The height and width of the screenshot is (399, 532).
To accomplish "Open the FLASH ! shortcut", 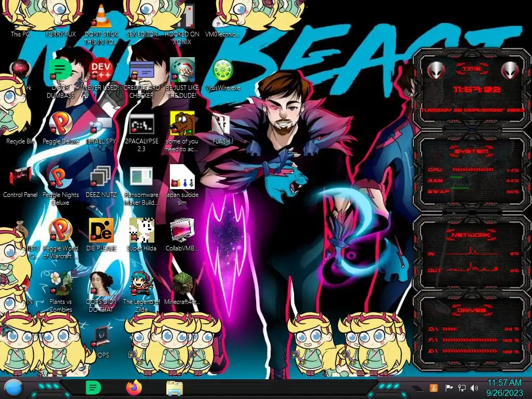I will 222,129.
